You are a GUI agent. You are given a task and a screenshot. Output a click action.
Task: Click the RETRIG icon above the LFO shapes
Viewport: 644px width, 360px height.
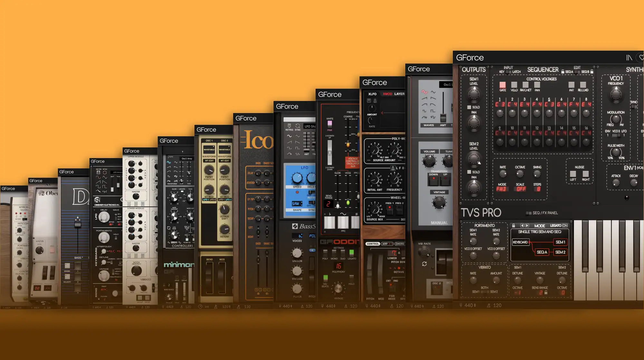click(x=289, y=125)
